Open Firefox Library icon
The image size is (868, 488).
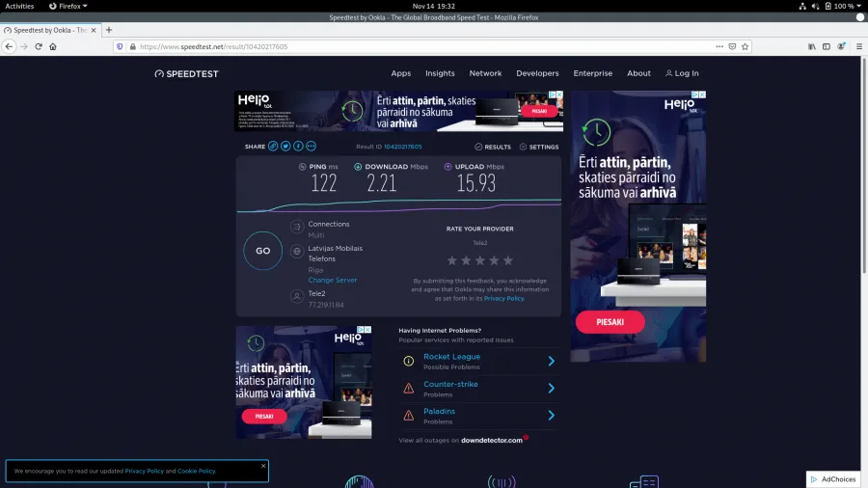[x=811, y=46]
